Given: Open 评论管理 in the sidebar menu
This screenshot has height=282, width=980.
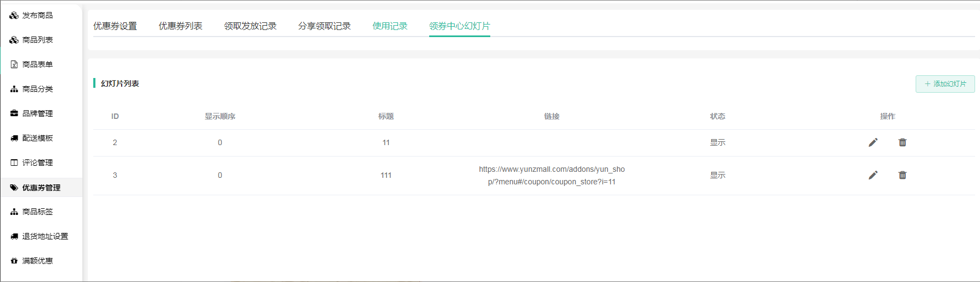Looking at the screenshot, I should coord(37,163).
